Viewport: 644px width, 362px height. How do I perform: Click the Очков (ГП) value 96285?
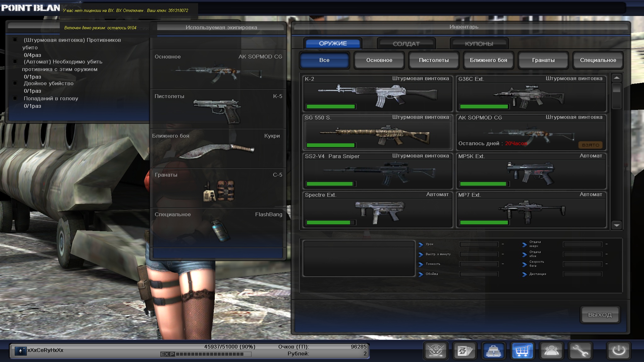[x=359, y=347]
